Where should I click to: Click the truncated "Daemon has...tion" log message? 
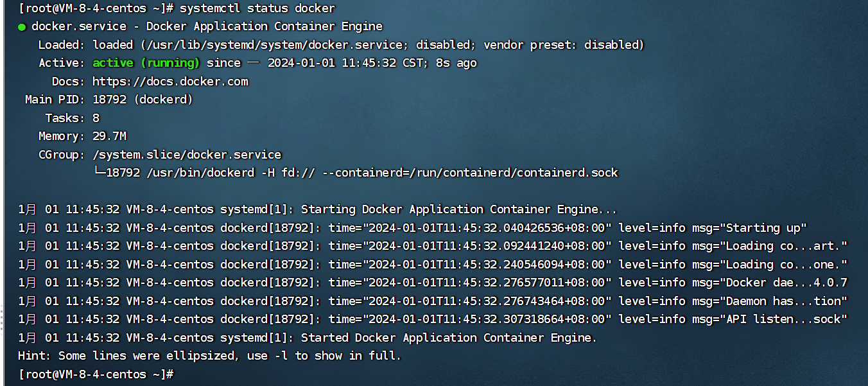point(786,301)
